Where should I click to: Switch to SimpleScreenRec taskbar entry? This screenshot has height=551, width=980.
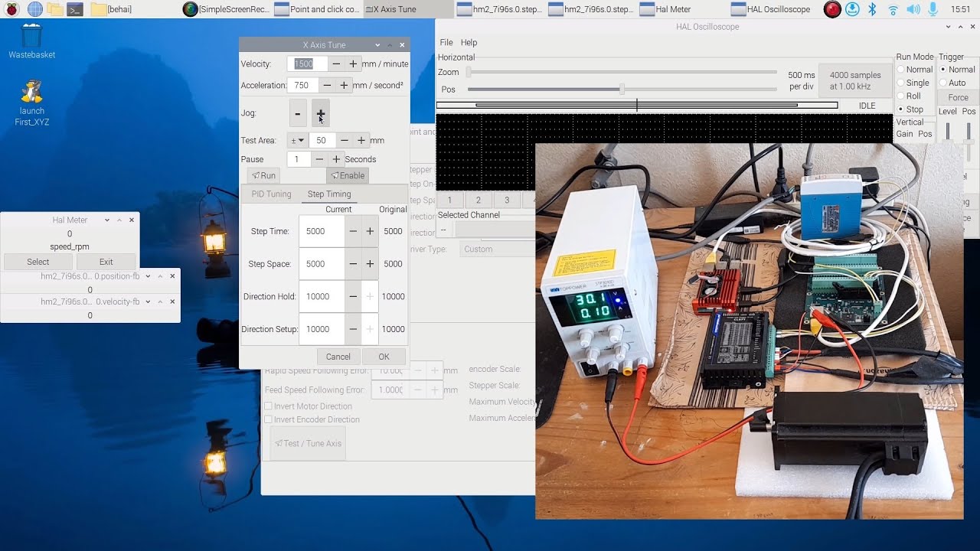pyautogui.click(x=227, y=9)
